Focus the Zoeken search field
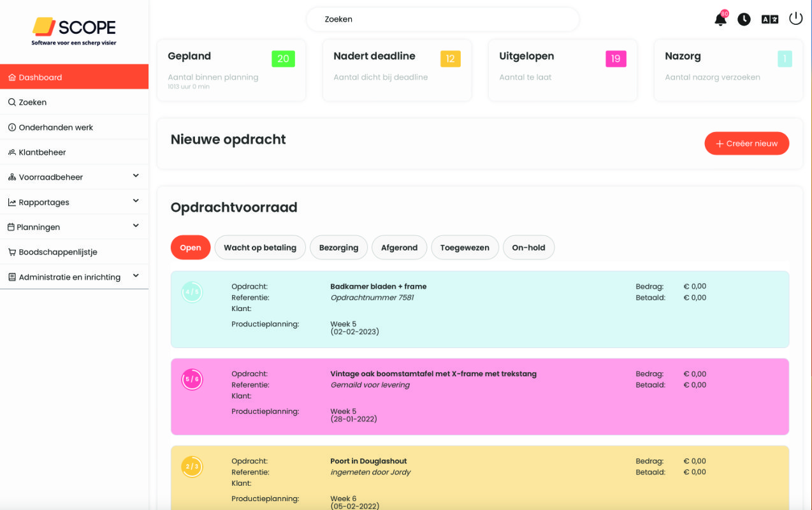The width and height of the screenshot is (812, 510). [442, 19]
